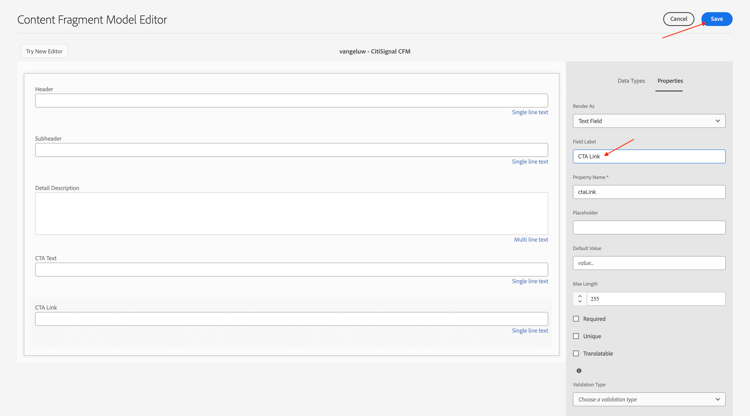The height and width of the screenshot is (416, 750).
Task: Click the Validation Type chevron arrow
Action: point(717,400)
